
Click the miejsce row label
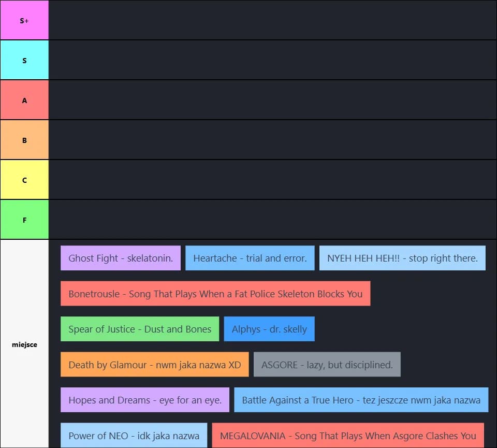[x=24, y=344]
